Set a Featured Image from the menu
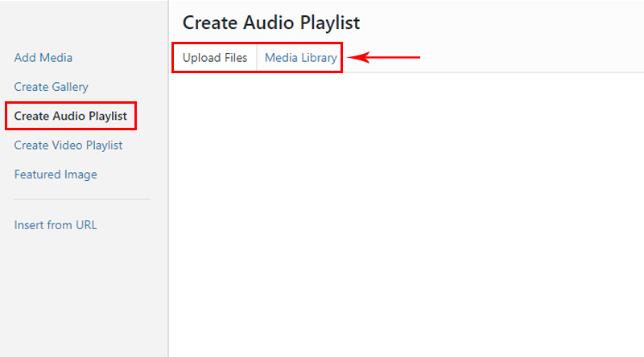 click(56, 174)
